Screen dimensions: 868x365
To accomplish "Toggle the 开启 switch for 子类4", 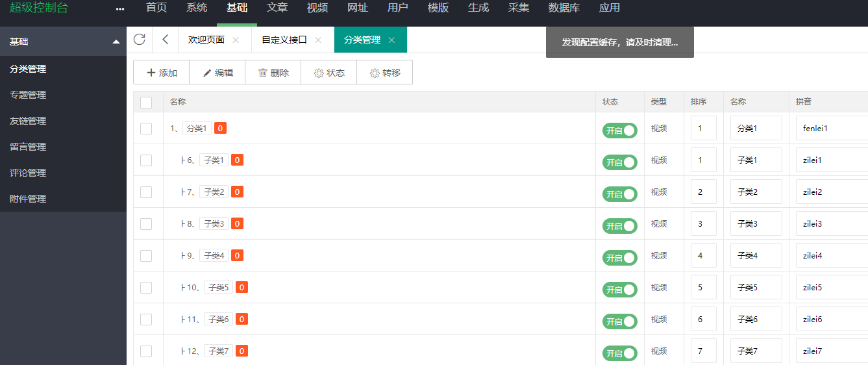I will [620, 258].
